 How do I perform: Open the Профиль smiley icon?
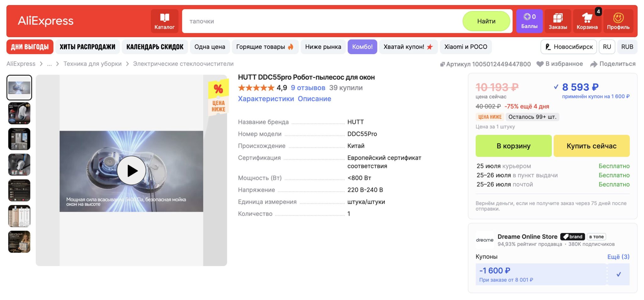tap(618, 21)
